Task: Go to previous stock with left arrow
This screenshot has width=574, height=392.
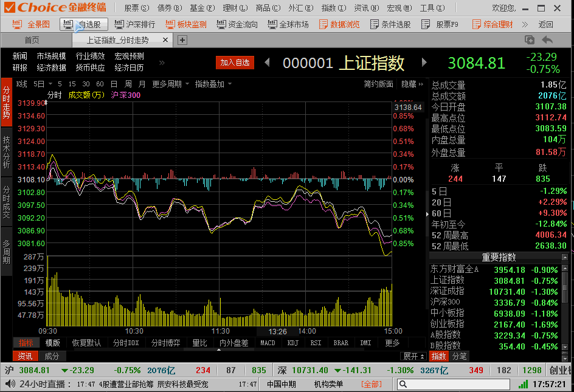Action: [267, 63]
